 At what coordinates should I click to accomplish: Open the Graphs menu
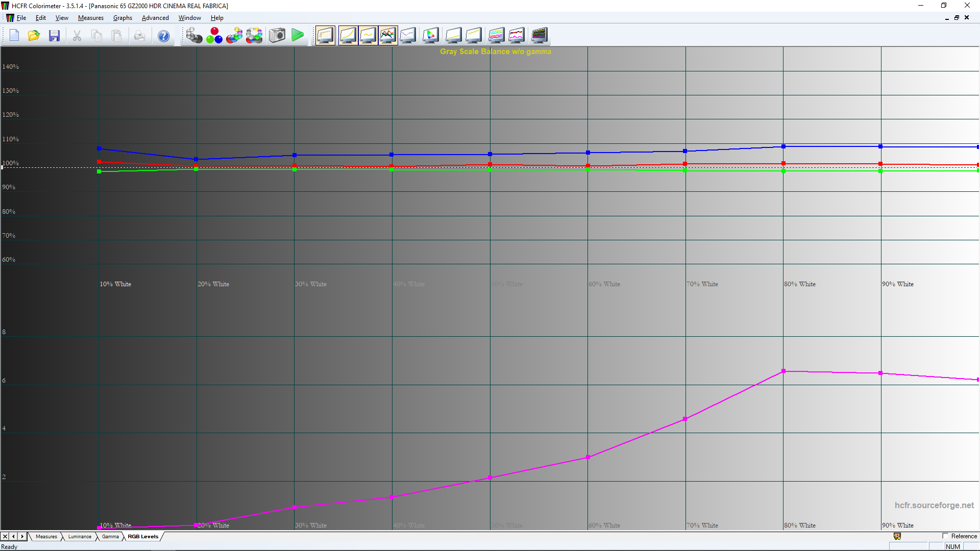tap(122, 18)
